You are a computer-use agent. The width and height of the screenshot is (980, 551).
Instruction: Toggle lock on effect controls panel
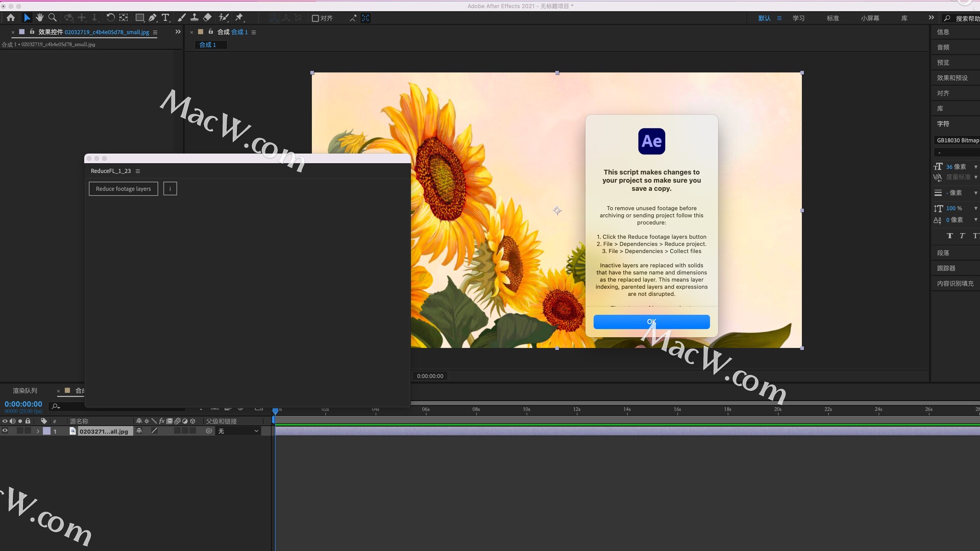32,32
